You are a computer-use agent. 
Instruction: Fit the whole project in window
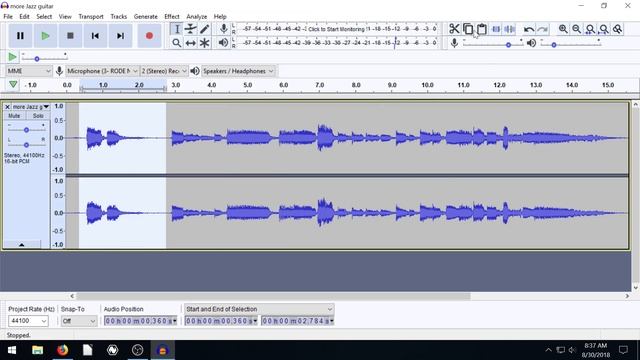coord(604,29)
